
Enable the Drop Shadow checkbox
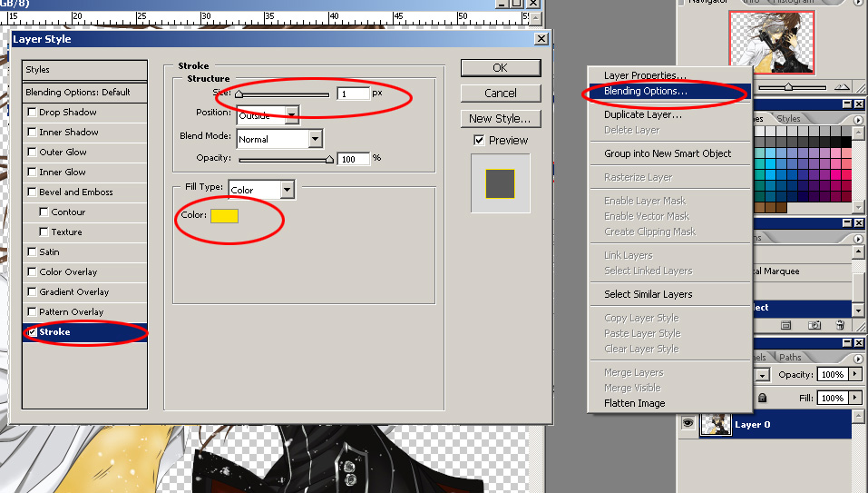pos(32,113)
